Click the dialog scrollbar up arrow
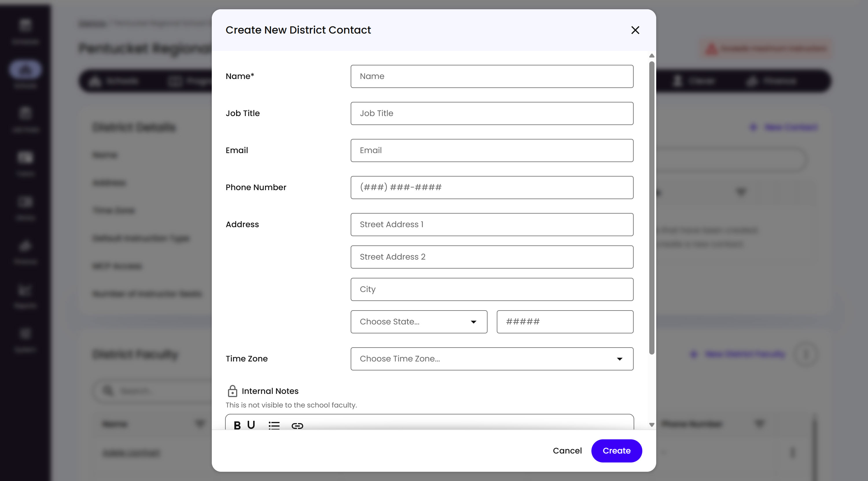 pos(652,56)
